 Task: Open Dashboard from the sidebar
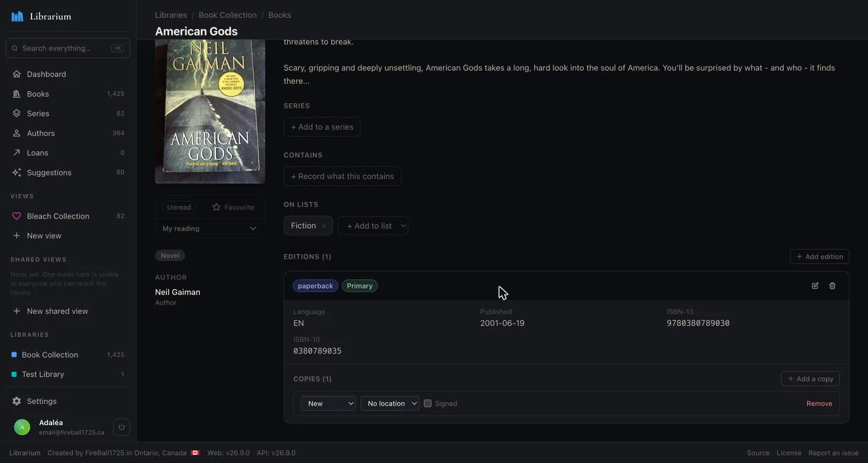coord(68,74)
